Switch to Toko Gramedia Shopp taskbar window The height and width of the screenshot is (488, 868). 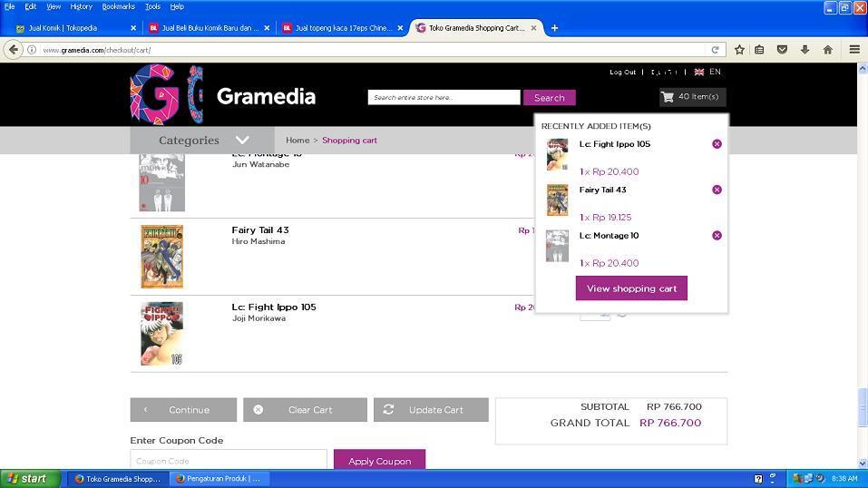point(118,479)
